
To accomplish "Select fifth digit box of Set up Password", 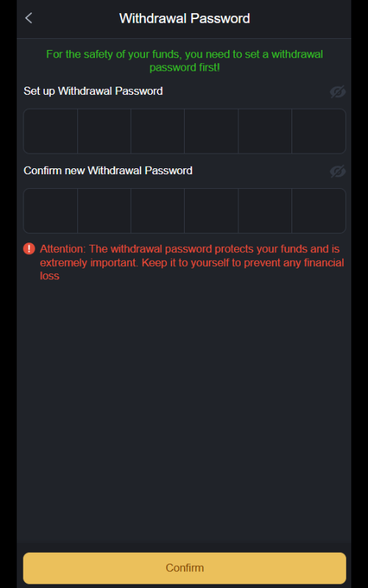I will pyautogui.click(x=265, y=132).
